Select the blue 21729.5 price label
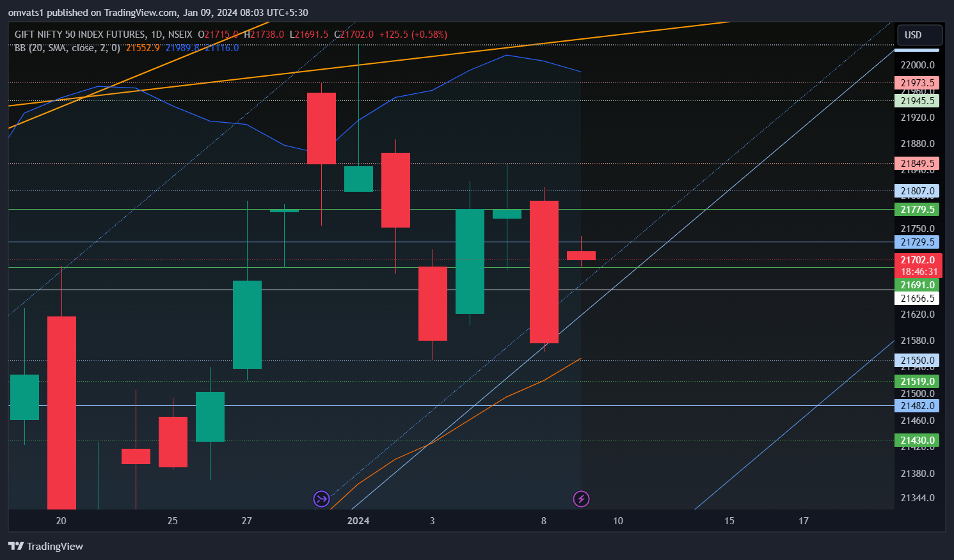 point(917,242)
